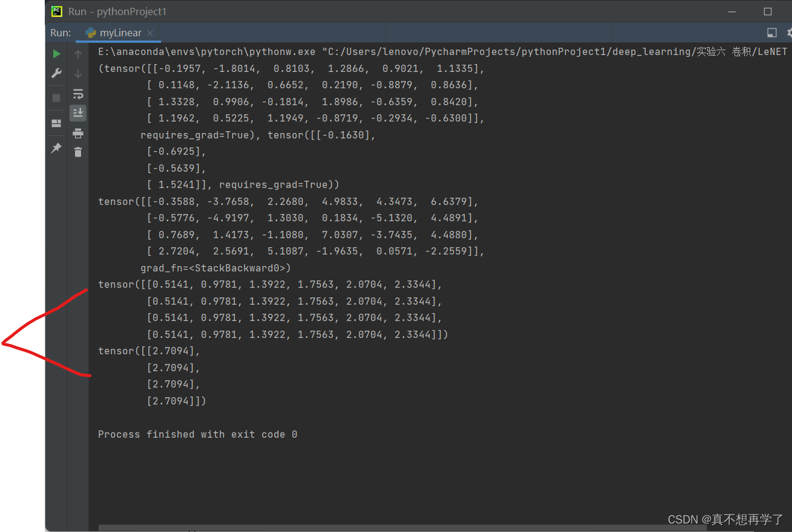Click the line beginning '[ 0.7689, 1.4173'
This screenshot has width=792, height=532.
[313, 235]
